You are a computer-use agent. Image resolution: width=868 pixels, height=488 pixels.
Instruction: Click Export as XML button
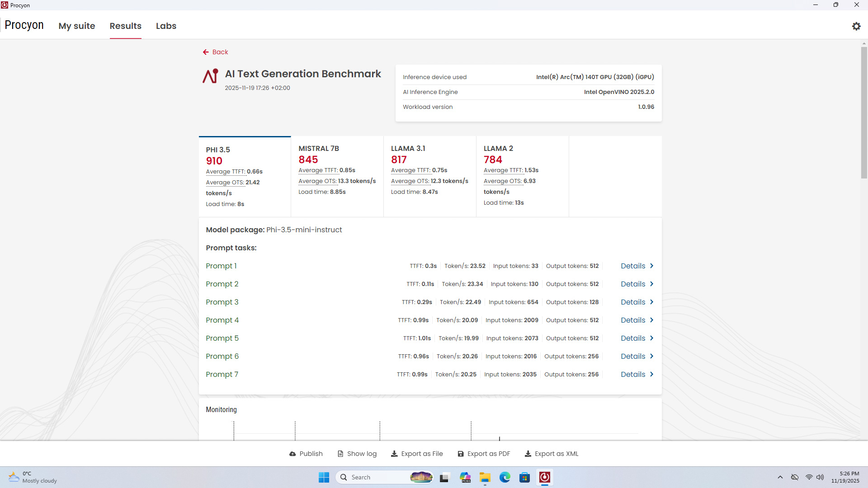click(x=552, y=454)
